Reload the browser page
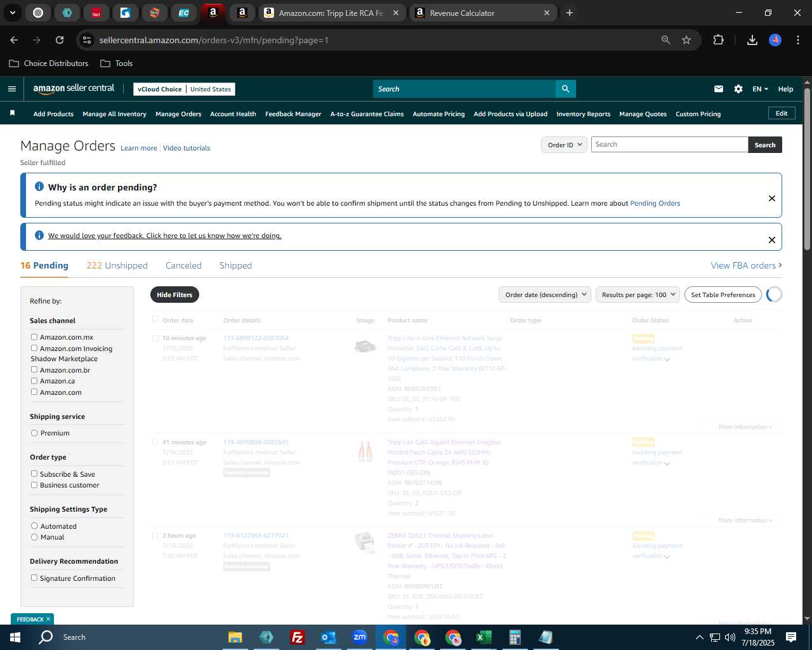812x650 pixels. (60, 40)
